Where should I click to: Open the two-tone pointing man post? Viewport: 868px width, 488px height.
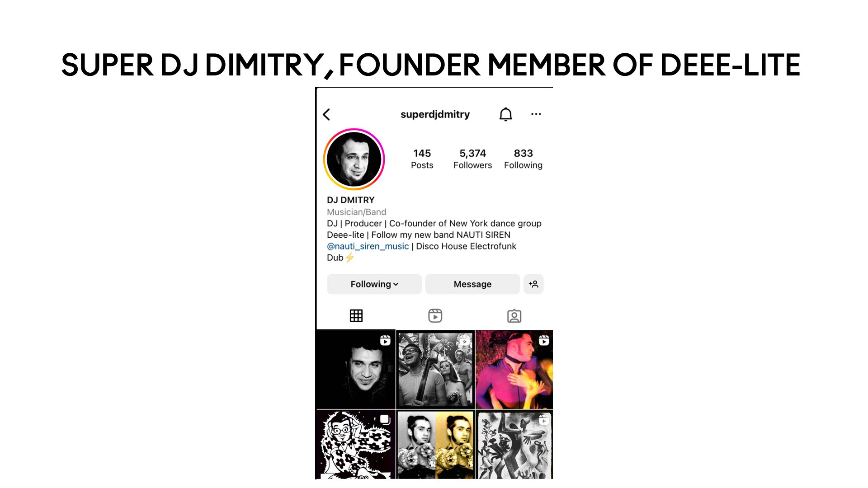click(435, 445)
